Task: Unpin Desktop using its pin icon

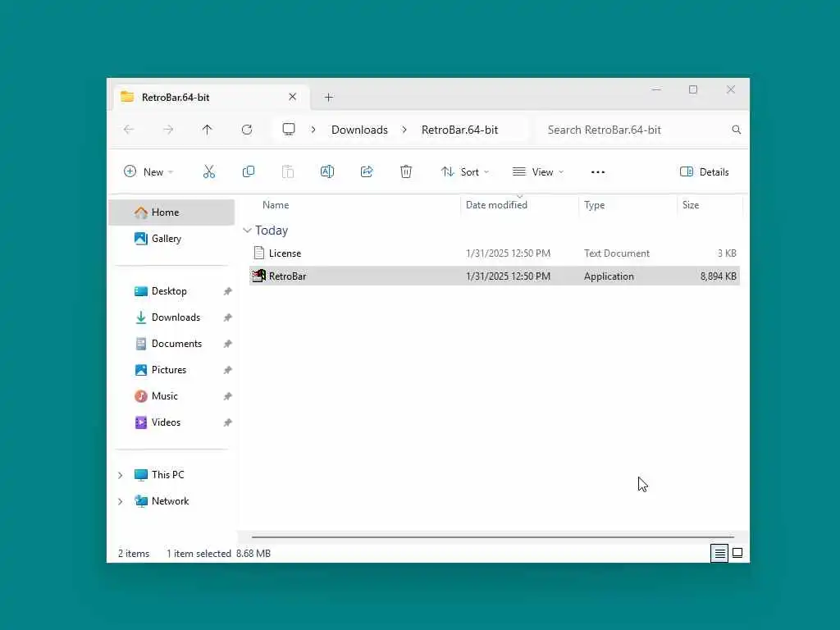Action: click(228, 291)
